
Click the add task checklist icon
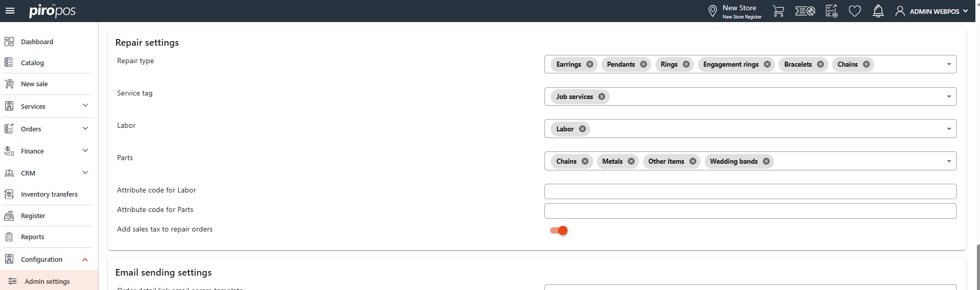[x=831, y=11]
